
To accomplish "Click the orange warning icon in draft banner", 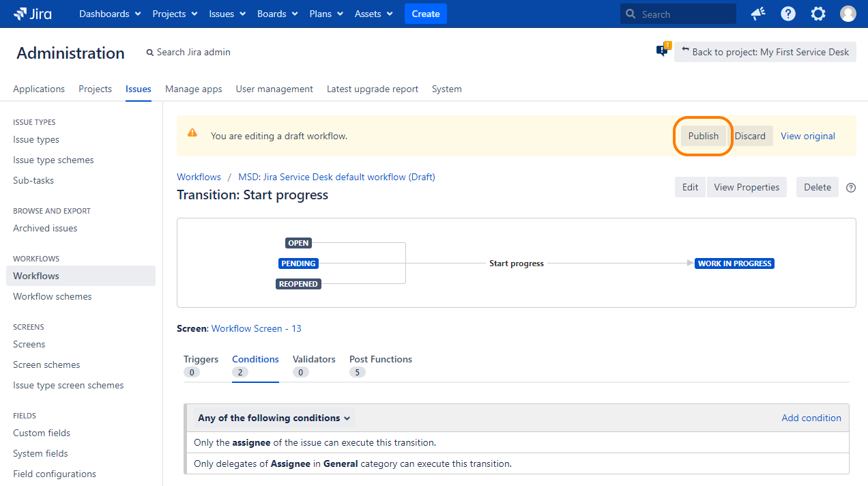I will pos(192,133).
